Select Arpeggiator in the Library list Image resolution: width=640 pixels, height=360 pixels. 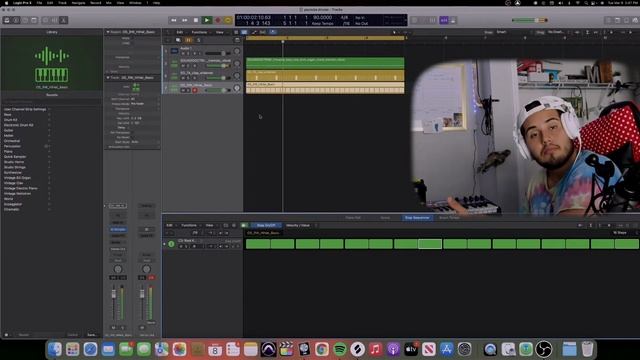(13, 204)
